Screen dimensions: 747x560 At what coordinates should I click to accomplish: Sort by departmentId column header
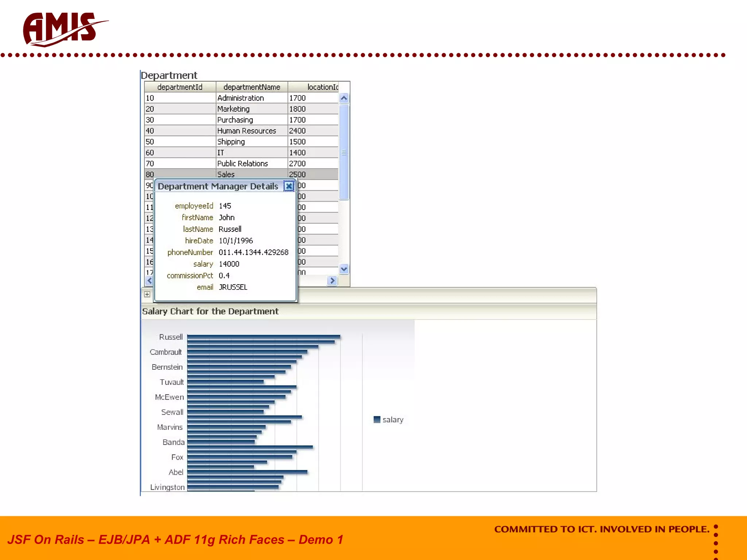tap(180, 87)
